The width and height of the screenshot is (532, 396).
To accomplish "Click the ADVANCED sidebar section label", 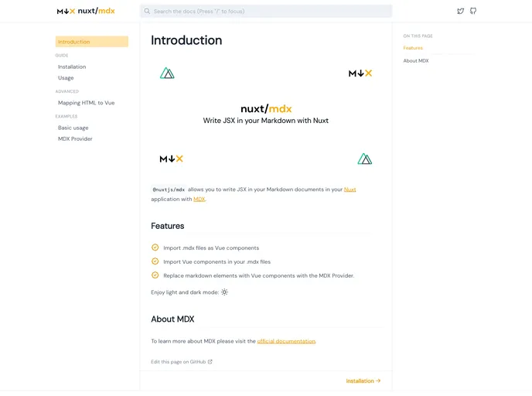I will [66, 91].
